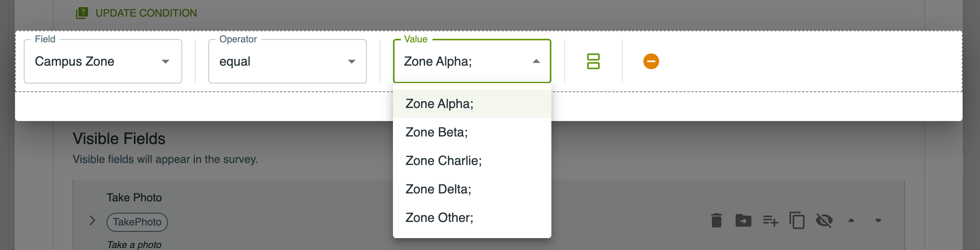Viewport: 980px width, 250px height.
Task: Select Zone Beta from the value list
Action: [x=436, y=132]
